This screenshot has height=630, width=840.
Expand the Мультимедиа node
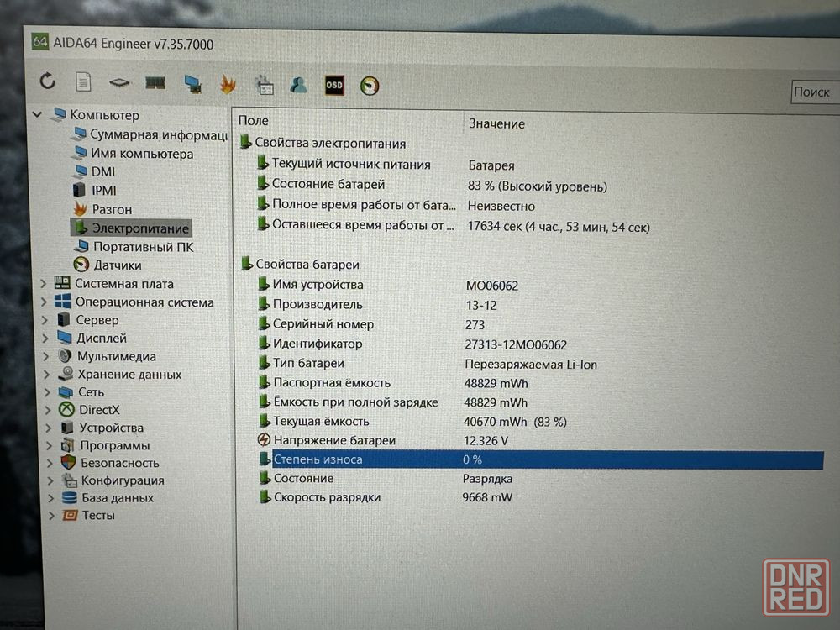point(46,357)
